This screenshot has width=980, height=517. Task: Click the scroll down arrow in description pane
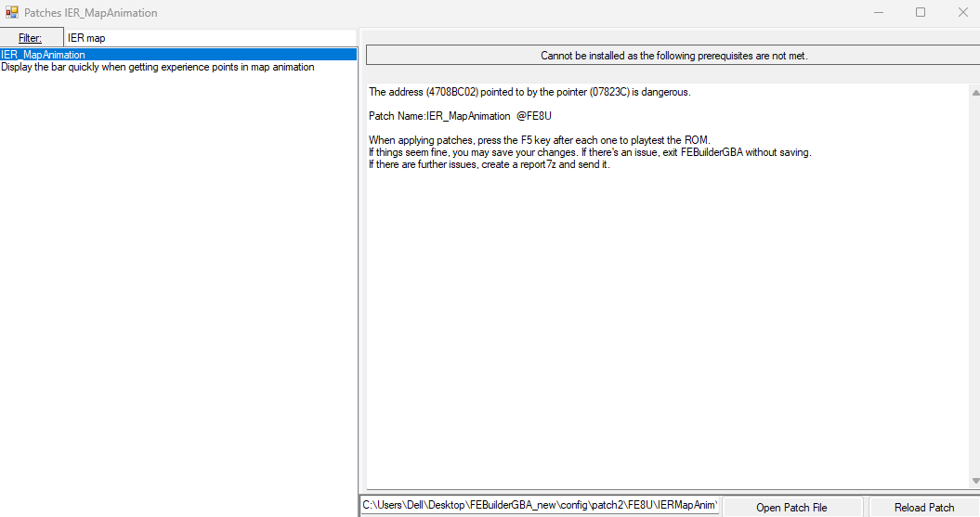point(974,480)
